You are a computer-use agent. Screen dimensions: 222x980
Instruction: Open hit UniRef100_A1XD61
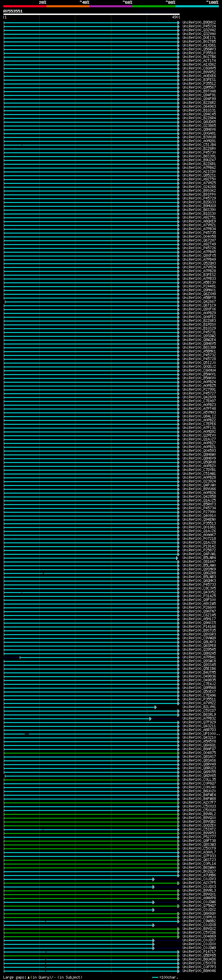click(199, 45)
